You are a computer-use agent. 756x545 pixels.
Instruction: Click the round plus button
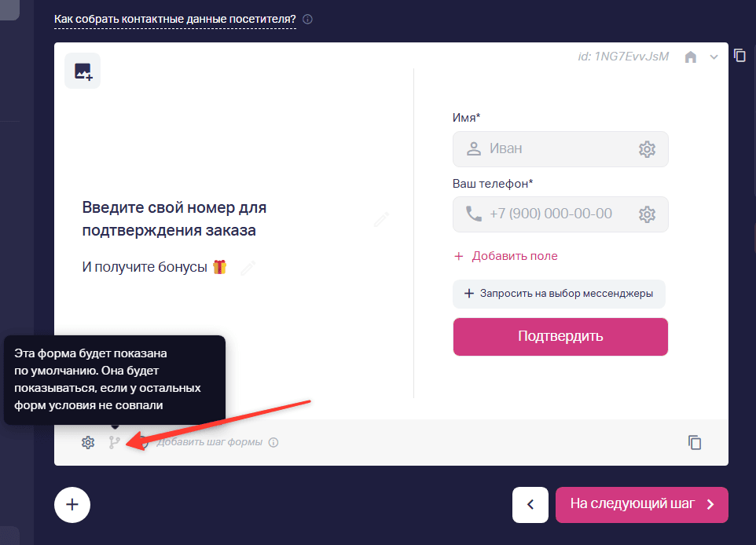click(72, 505)
